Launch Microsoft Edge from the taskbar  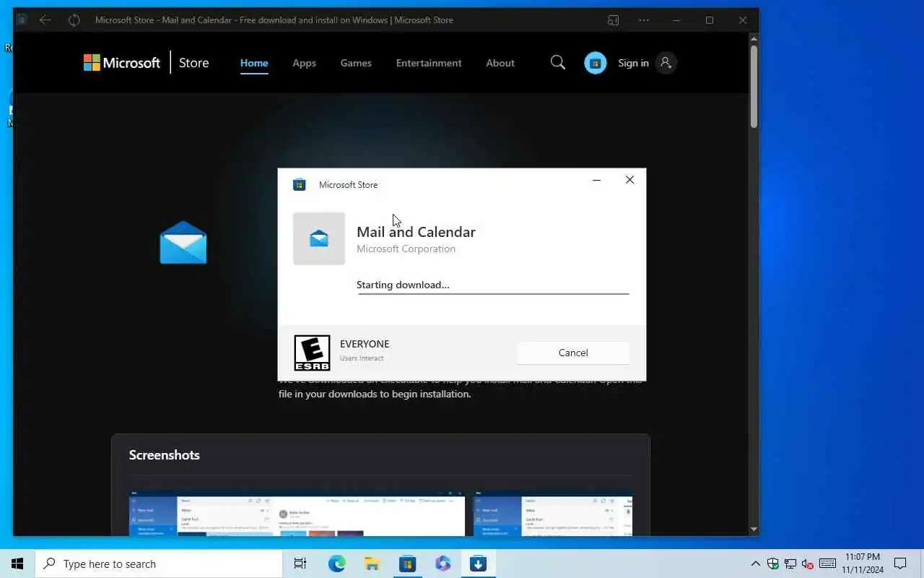(x=336, y=564)
